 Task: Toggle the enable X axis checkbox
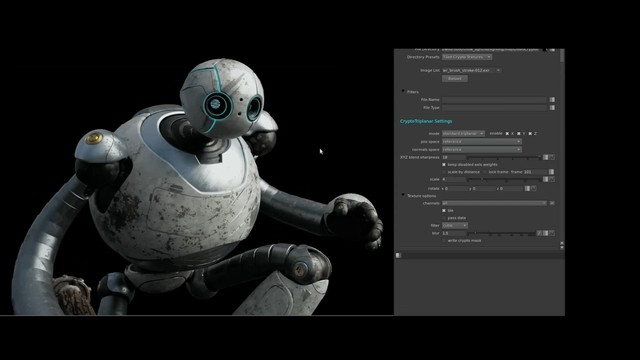click(507, 133)
